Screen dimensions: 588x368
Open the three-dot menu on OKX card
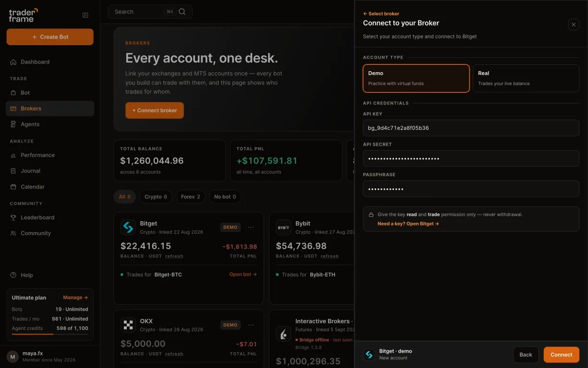tap(251, 325)
